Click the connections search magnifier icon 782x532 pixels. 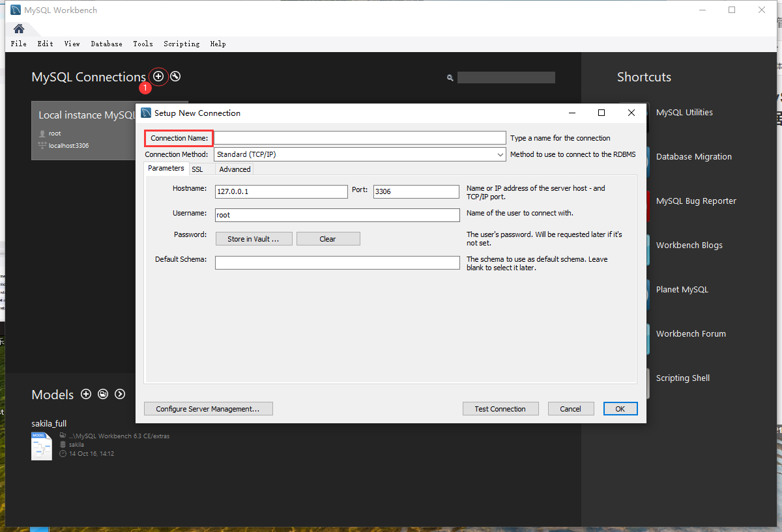coord(450,77)
